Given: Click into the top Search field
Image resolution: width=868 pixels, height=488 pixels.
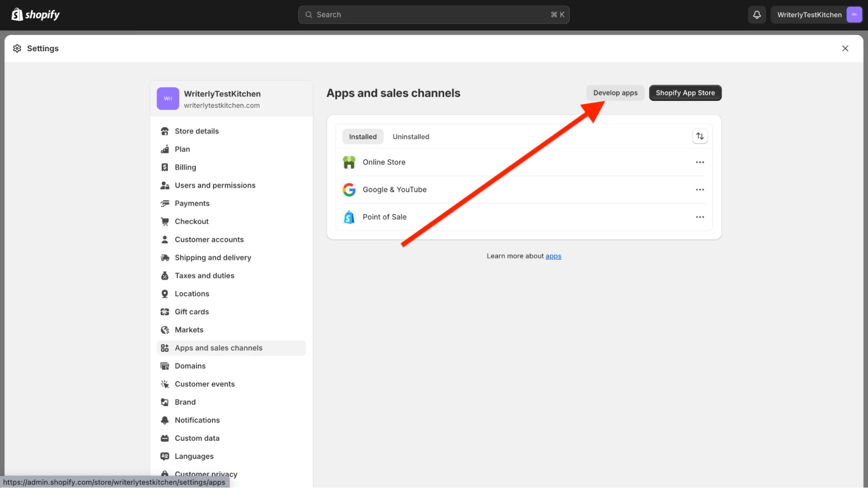Looking at the screenshot, I should click(x=434, y=15).
